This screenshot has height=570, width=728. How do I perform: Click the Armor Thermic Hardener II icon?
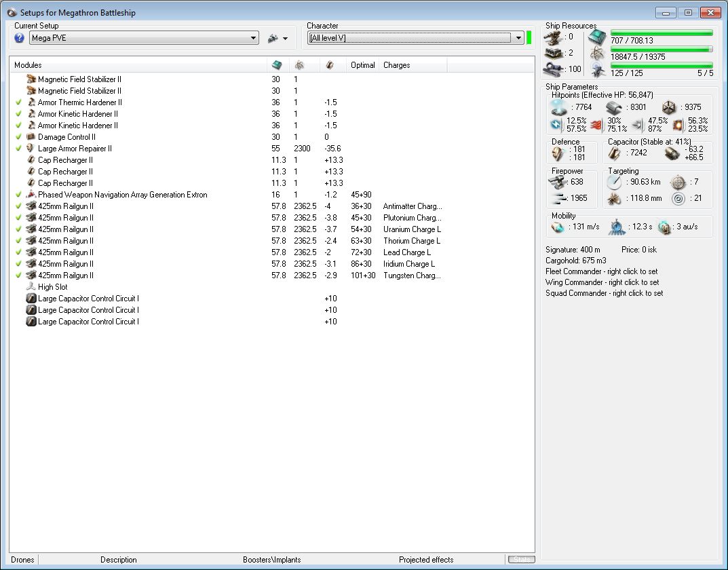31,102
